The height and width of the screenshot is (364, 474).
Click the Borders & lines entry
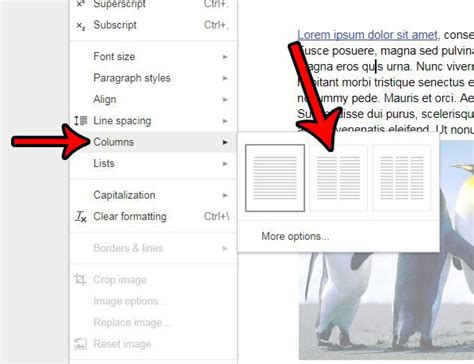coord(154,248)
